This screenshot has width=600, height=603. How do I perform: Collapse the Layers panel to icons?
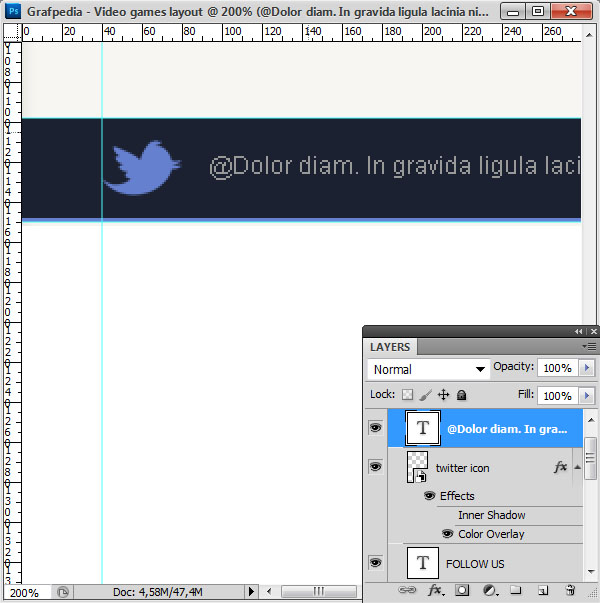coord(578,331)
